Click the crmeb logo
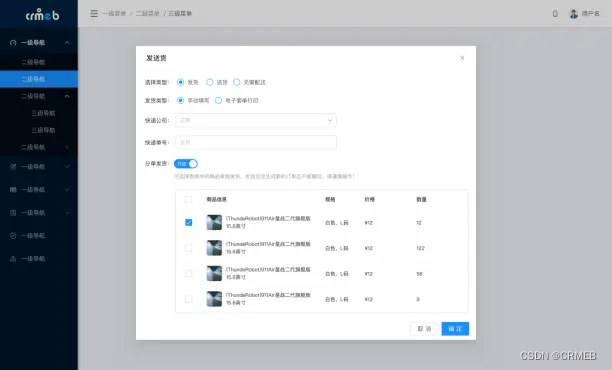The image size is (612, 370). [x=42, y=14]
